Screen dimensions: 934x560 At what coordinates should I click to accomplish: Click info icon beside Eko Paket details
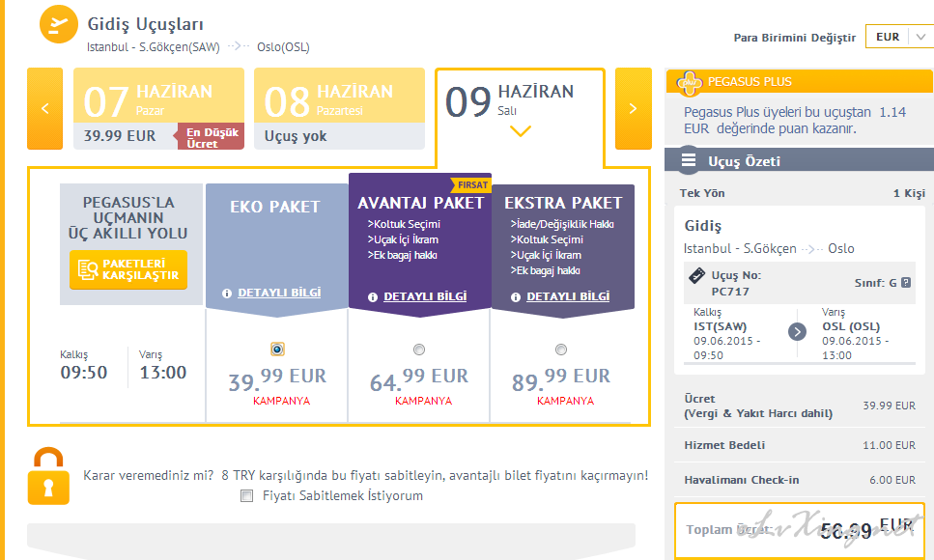226,294
